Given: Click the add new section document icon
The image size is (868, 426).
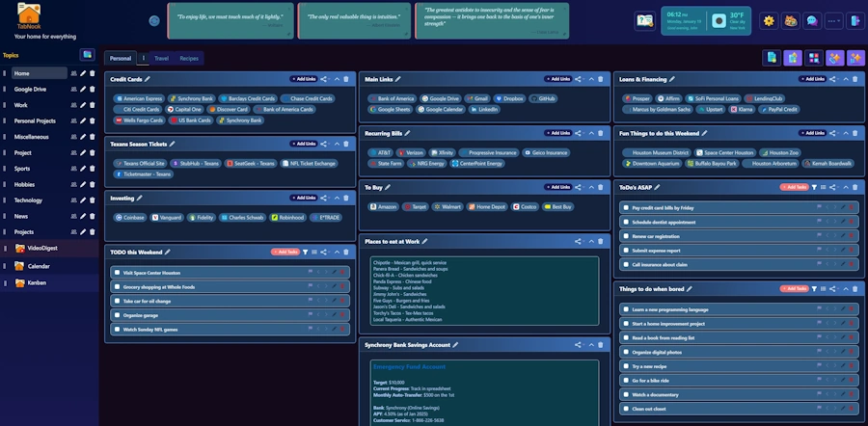Looking at the screenshot, I should pyautogui.click(x=772, y=58).
